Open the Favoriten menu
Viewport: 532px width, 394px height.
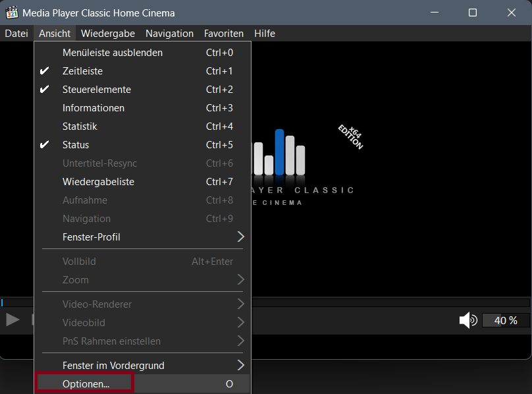[224, 34]
